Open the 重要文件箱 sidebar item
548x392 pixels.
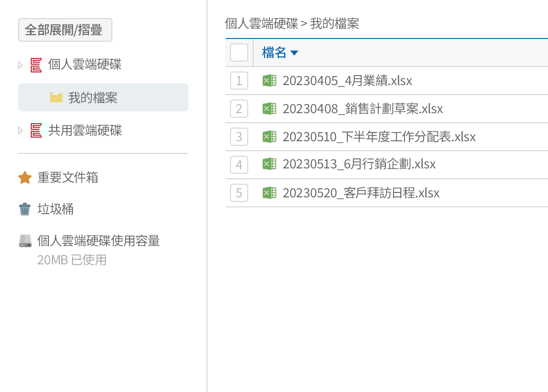68,177
